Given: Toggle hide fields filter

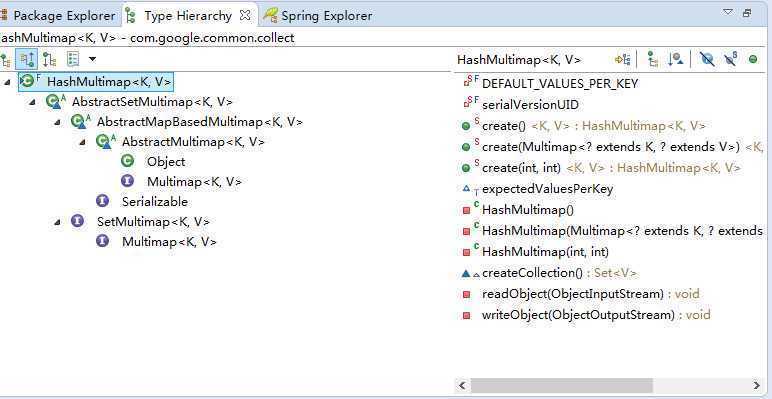Looking at the screenshot, I should (x=708, y=60).
